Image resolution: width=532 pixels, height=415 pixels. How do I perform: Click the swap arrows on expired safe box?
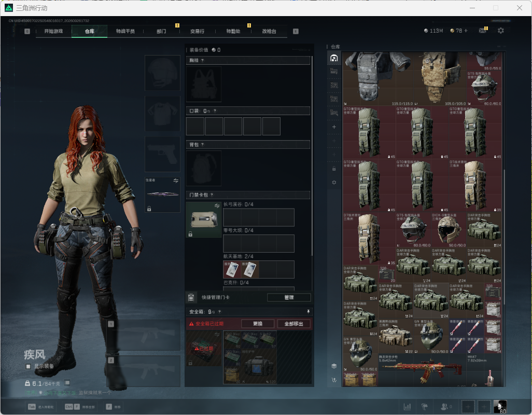point(217,335)
